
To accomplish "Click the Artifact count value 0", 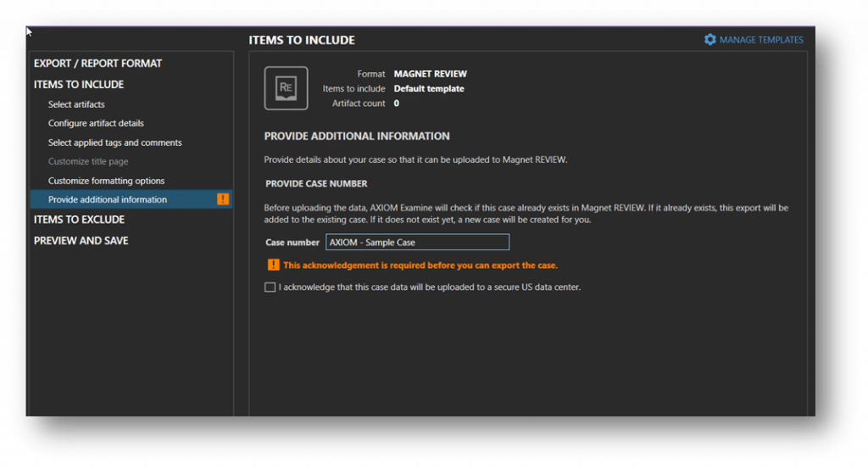I will 397,103.
